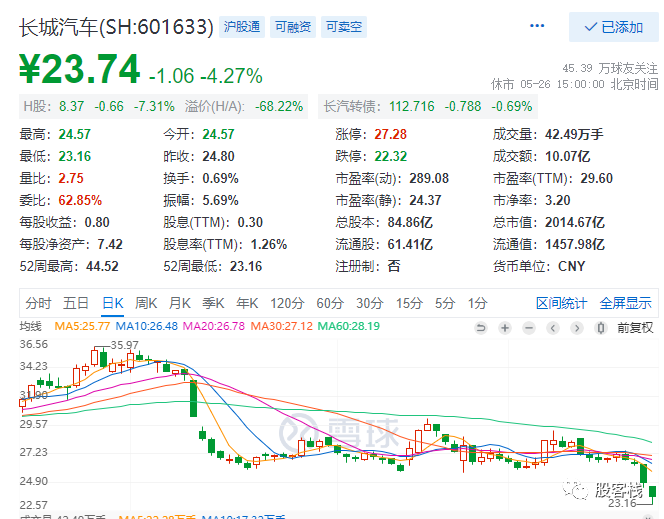664x519 pixels.
Task: Switch to the 30分 chart tab
Action: point(370,303)
